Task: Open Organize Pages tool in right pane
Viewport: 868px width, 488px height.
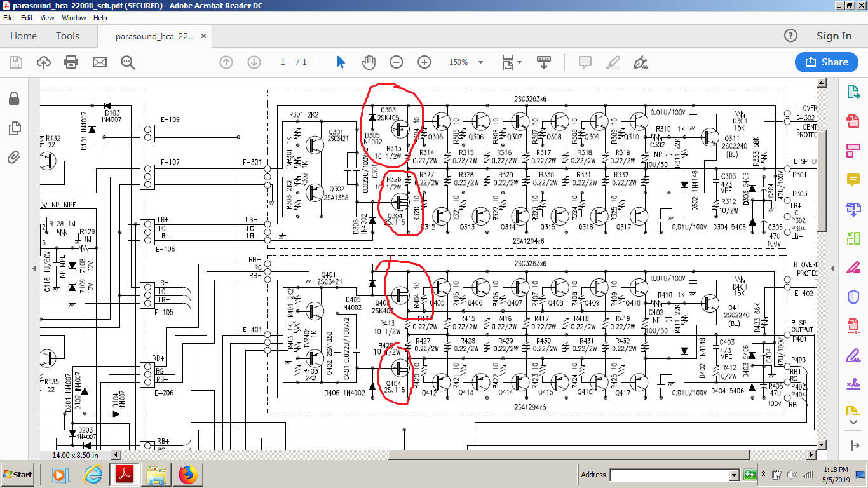Action: pos(853,238)
